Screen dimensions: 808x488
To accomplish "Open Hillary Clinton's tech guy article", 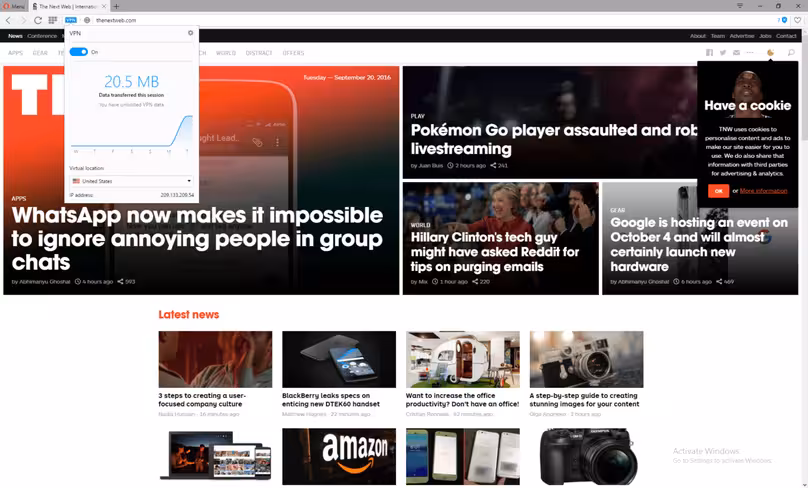I will tap(495, 252).
